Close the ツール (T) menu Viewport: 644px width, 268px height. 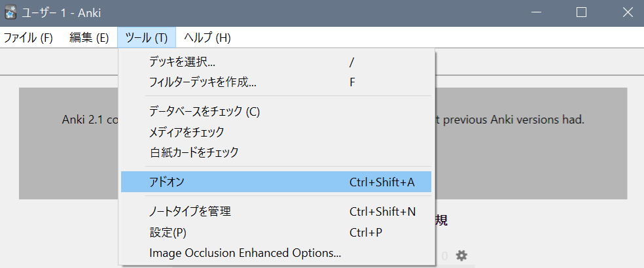147,37
